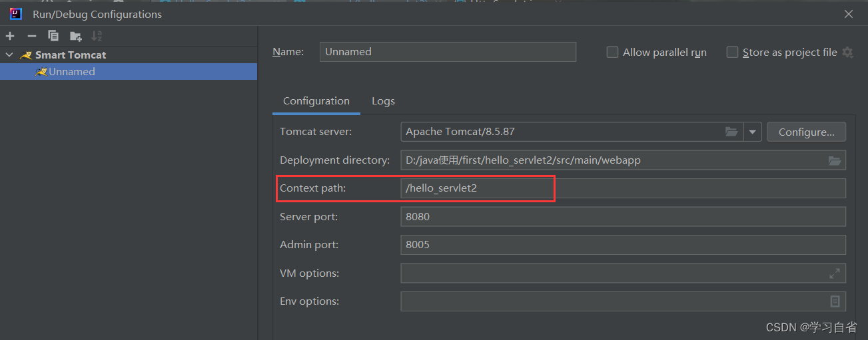Viewport: 868px width, 340px height.
Task: Open Store as project file gear settings
Action: click(847, 52)
